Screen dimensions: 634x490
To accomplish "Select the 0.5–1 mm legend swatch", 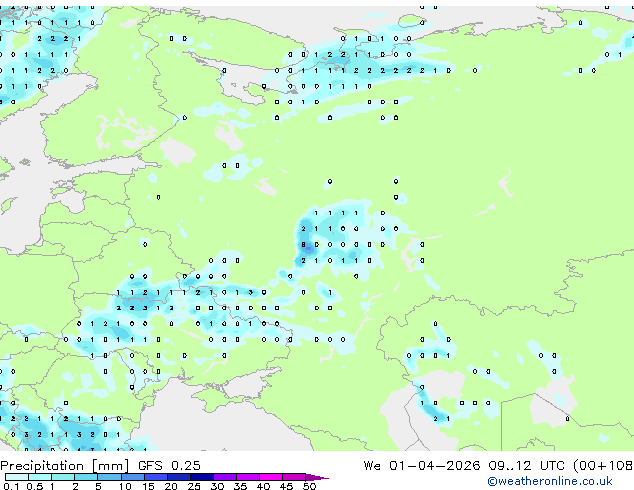I will tap(40, 477).
